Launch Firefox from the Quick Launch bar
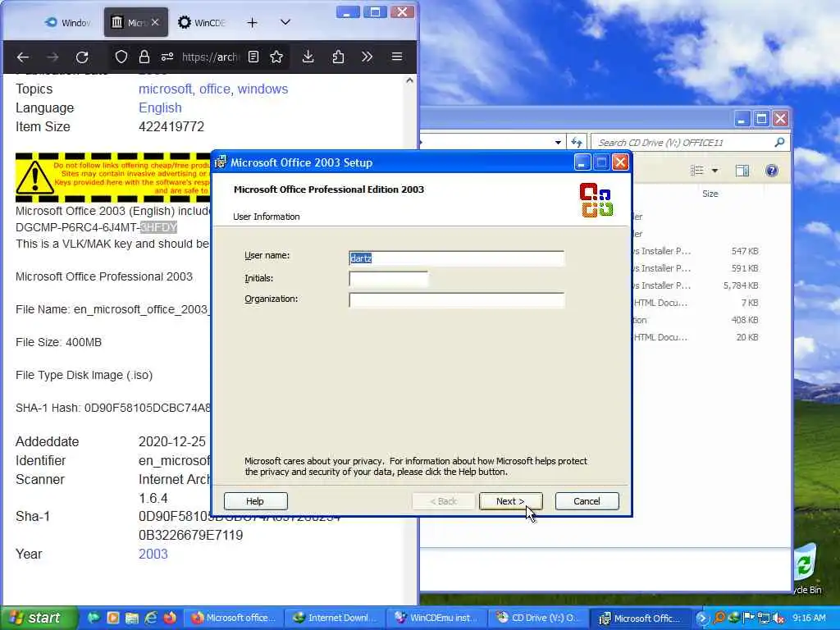This screenshot has height=630, width=840. click(169, 618)
